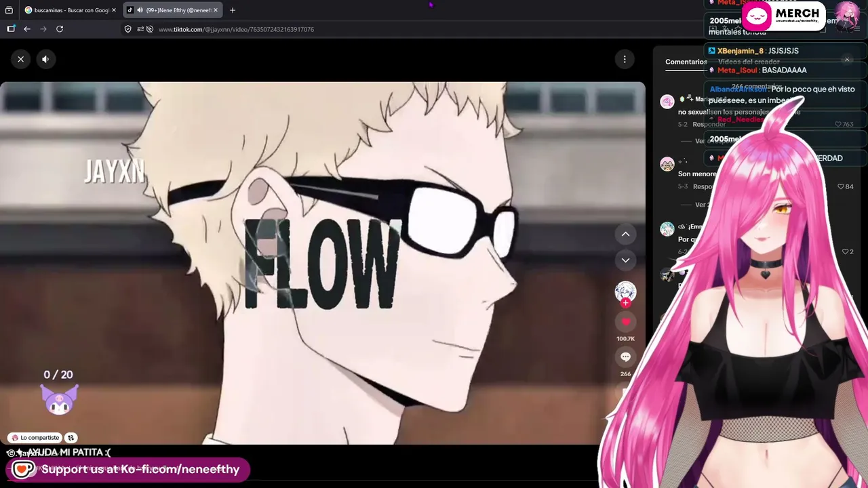Click the '100.7K' like count
The image size is (868, 488).
click(625, 339)
